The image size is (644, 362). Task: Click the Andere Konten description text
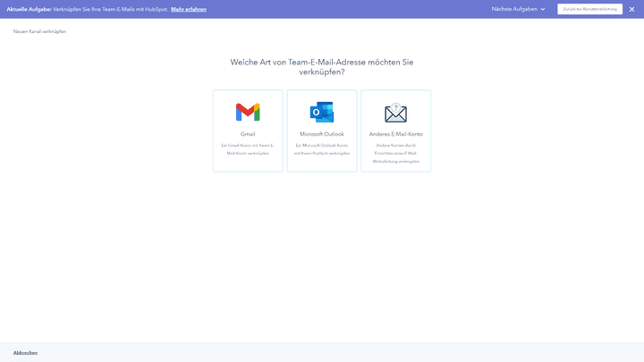(395, 154)
